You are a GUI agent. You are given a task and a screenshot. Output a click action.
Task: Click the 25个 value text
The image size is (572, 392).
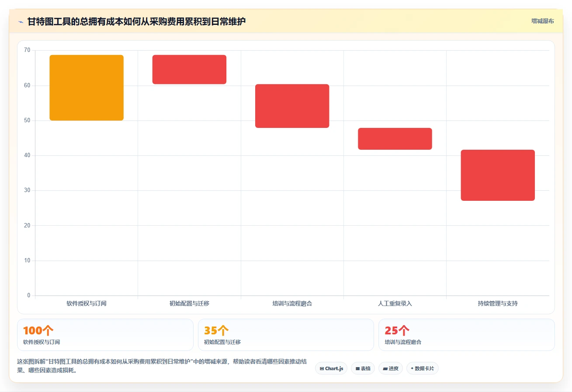tap(397, 330)
